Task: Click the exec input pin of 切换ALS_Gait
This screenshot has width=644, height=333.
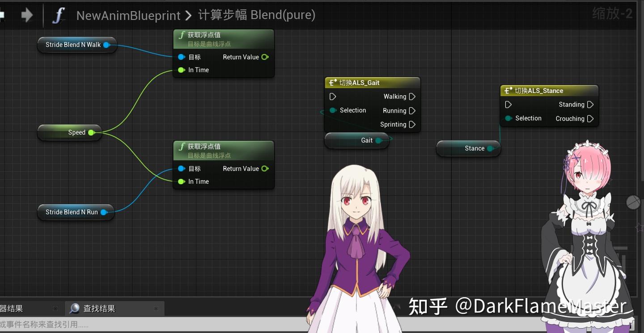Action: (x=333, y=97)
